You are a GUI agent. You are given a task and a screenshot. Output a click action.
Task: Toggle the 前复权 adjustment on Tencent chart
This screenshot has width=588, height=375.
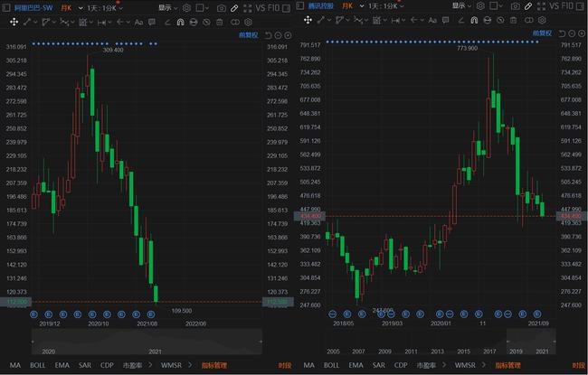[x=544, y=33]
